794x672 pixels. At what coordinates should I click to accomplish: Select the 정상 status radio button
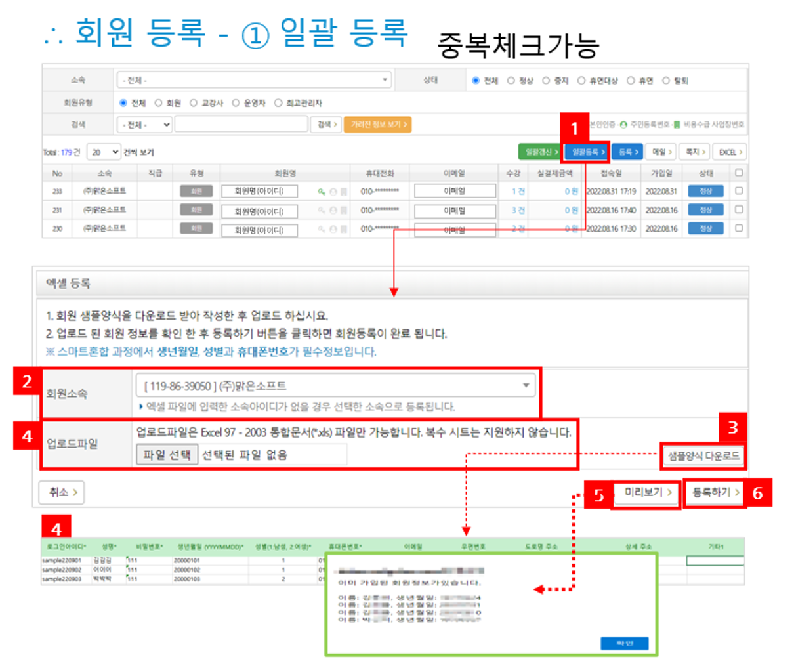[x=511, y=81]
